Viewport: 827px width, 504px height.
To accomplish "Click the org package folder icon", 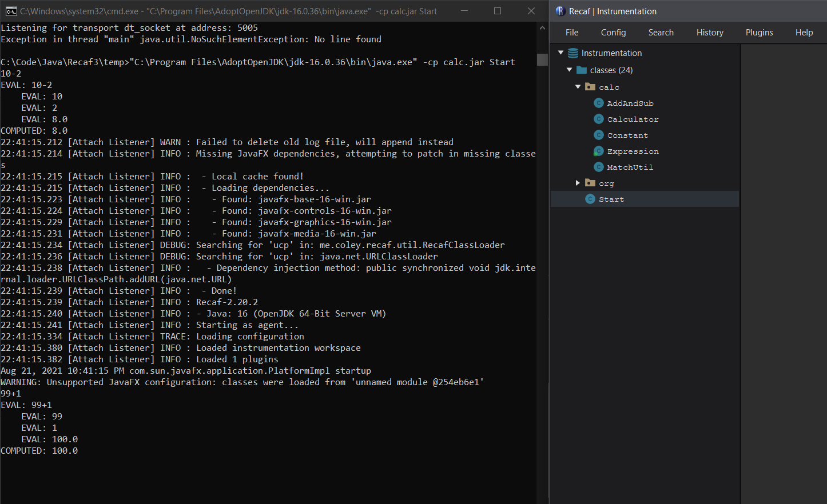I will tap(590, 183).
